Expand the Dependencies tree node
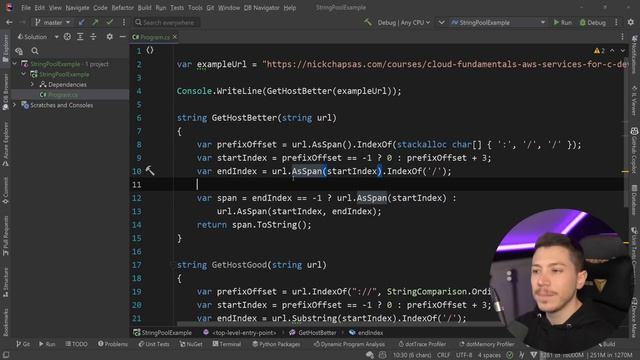640x360 pixels. point(32,84)
